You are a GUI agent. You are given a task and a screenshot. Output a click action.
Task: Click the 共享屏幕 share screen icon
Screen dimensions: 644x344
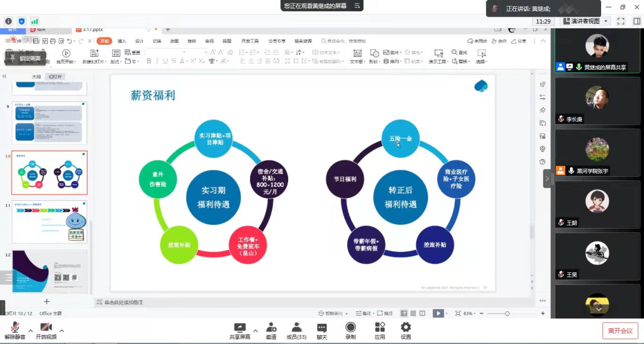[x=240, y=328]
